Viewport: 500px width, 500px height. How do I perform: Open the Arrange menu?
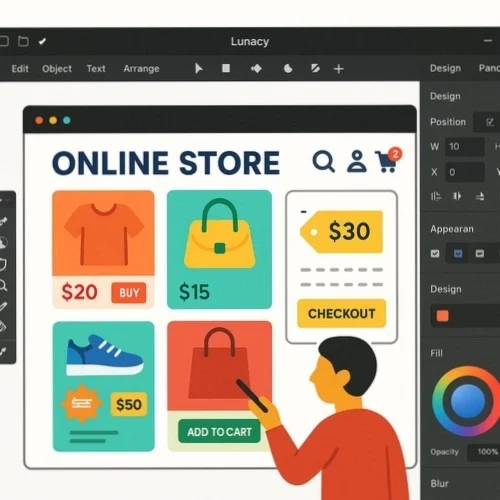pyautogui.click(x=141, y=69)
